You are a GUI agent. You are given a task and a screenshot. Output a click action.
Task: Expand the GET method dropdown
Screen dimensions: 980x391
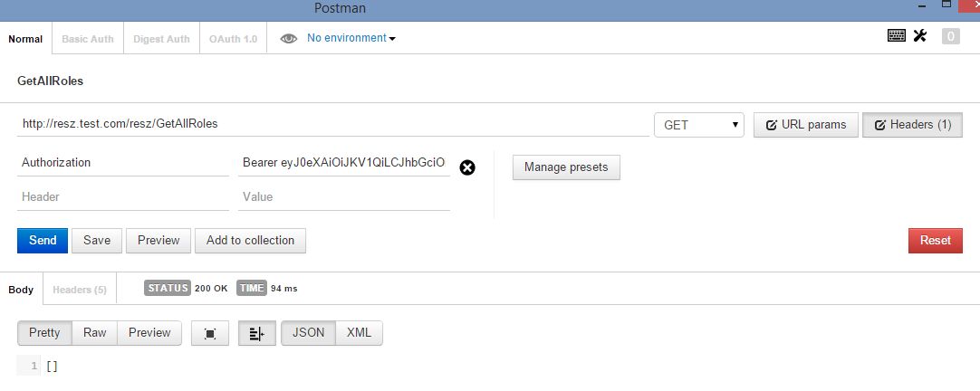tap(698, 125)
